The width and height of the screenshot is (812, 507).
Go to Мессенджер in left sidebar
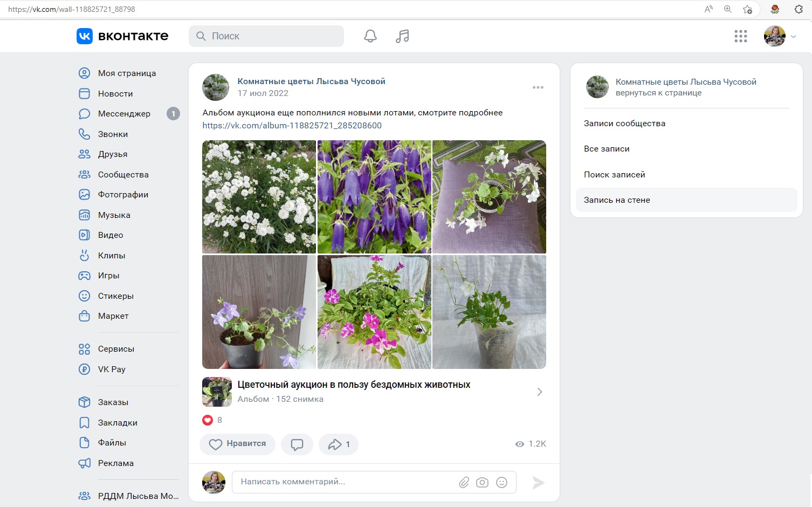point(124,114)
